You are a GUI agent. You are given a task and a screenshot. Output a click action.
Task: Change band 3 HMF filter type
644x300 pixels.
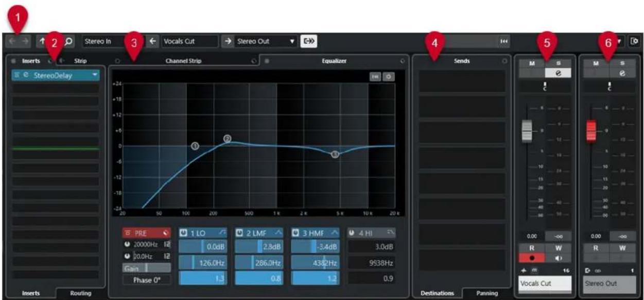point(334,234)
